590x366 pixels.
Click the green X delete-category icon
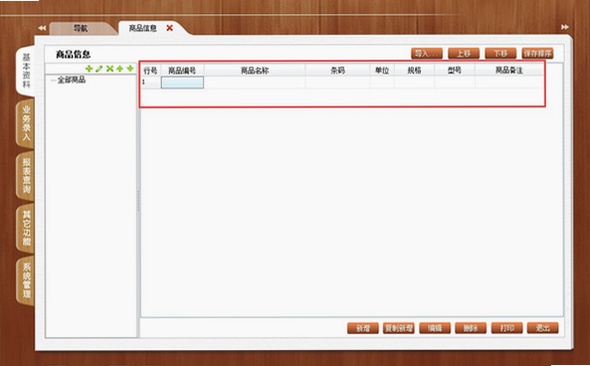[x=109, y=68]
